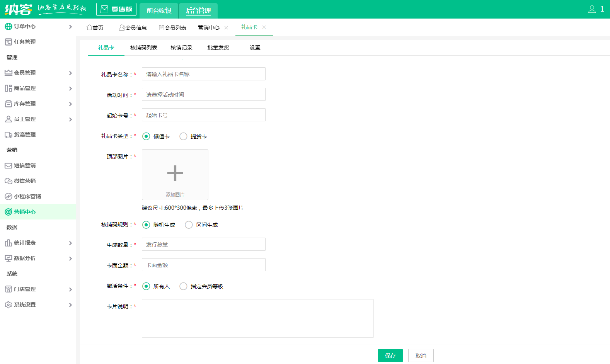Close the 营销中心 page tab

click(x=226, y=27)
